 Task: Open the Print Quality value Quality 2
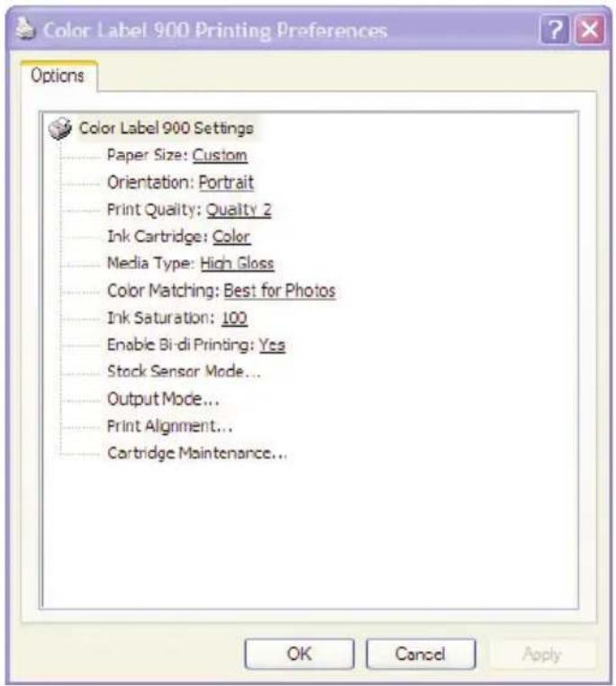click(x=239, y=210)
